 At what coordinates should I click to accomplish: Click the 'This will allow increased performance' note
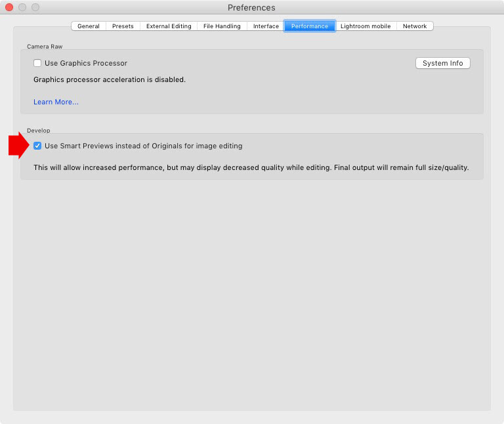251,168
